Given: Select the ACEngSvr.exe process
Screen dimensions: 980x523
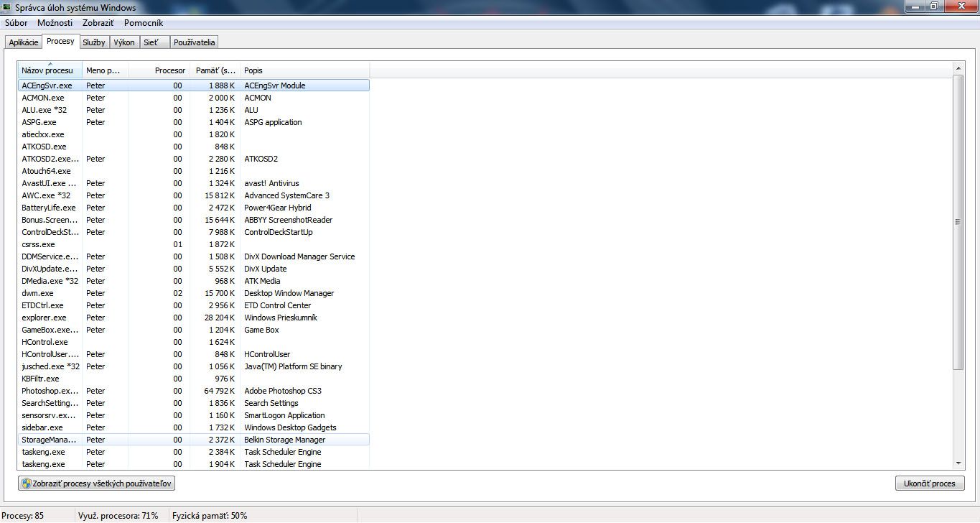Looking at the screenshot, I should click(194, 85).
